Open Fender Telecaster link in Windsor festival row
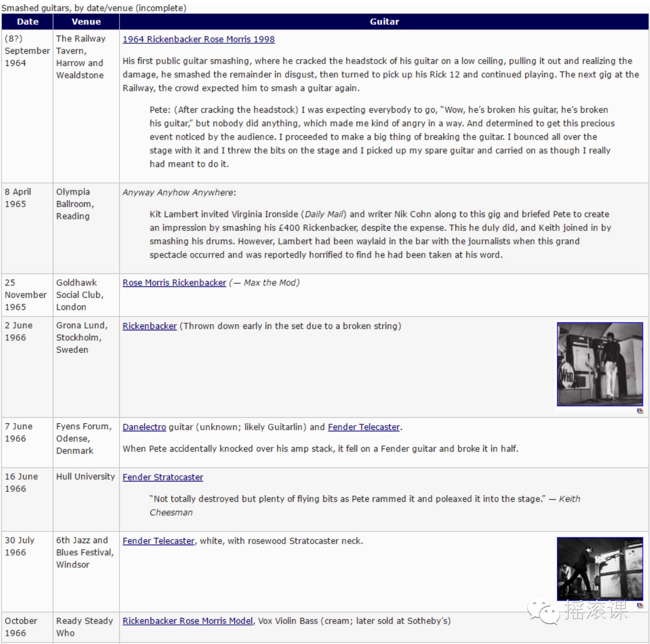Viewport: 650px width, 644px height. (x=159, y=541)
